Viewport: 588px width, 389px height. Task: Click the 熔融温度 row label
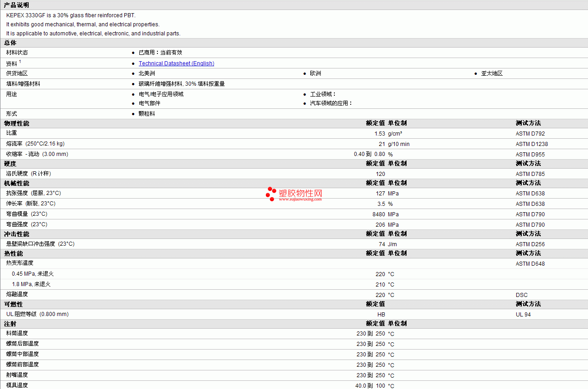(17, 294)
